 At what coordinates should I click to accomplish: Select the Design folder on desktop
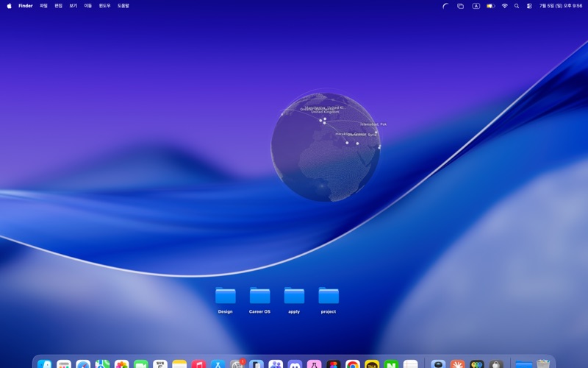226,300
